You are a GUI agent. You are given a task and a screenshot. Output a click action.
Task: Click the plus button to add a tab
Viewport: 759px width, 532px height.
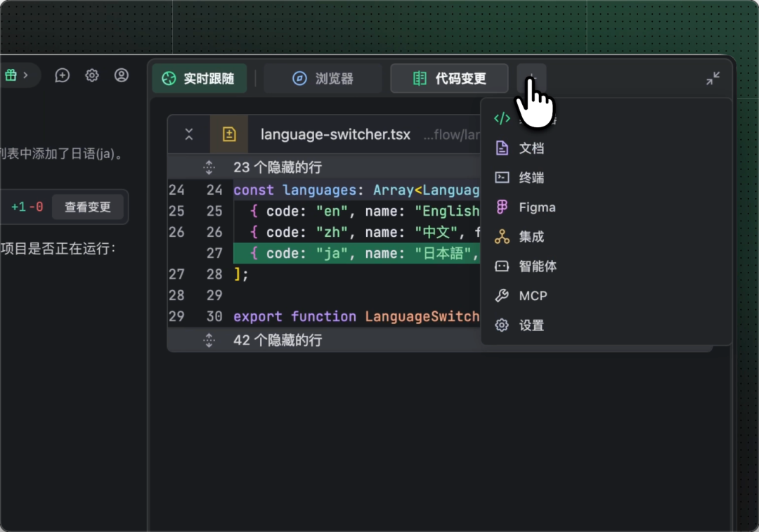531,77
